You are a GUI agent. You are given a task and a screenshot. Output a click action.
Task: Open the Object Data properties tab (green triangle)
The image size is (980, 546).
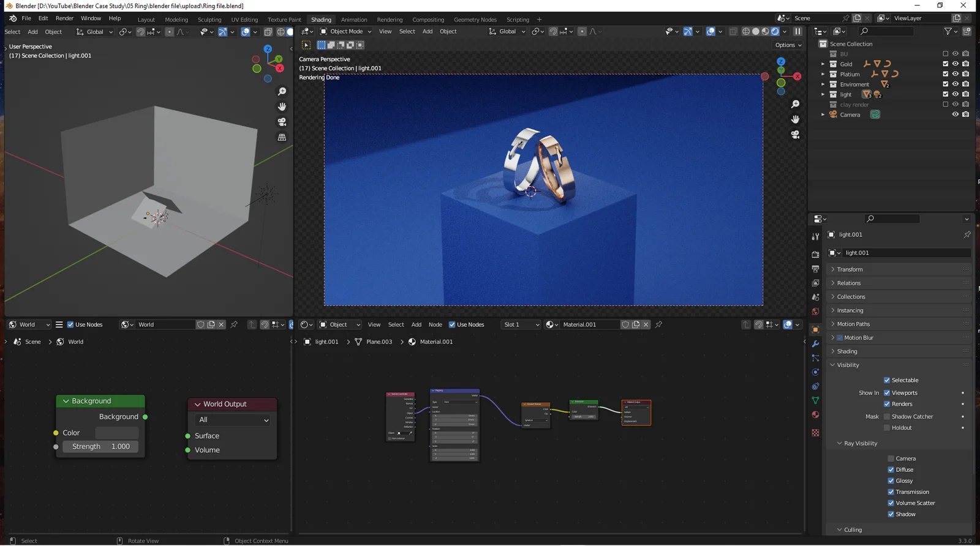[815, 400]
